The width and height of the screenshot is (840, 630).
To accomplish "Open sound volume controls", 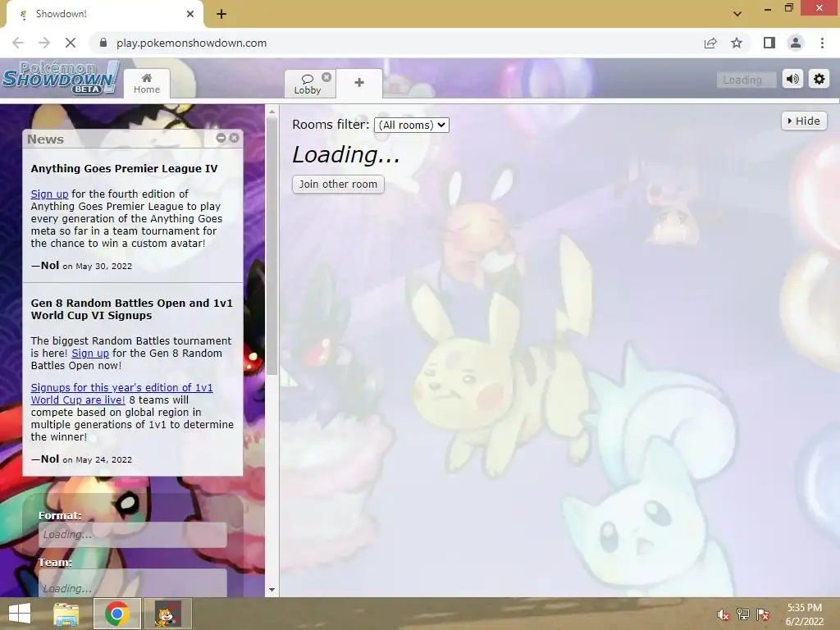I will (x=792, y=80).
